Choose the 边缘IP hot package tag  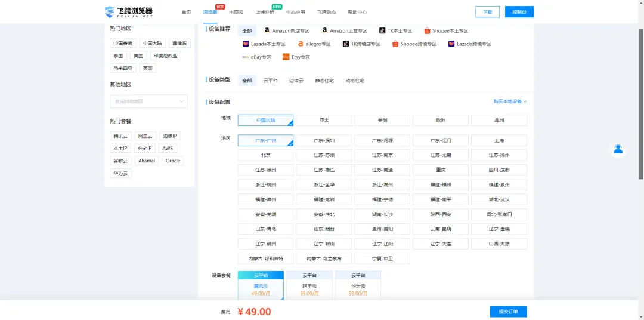[169, 136]
